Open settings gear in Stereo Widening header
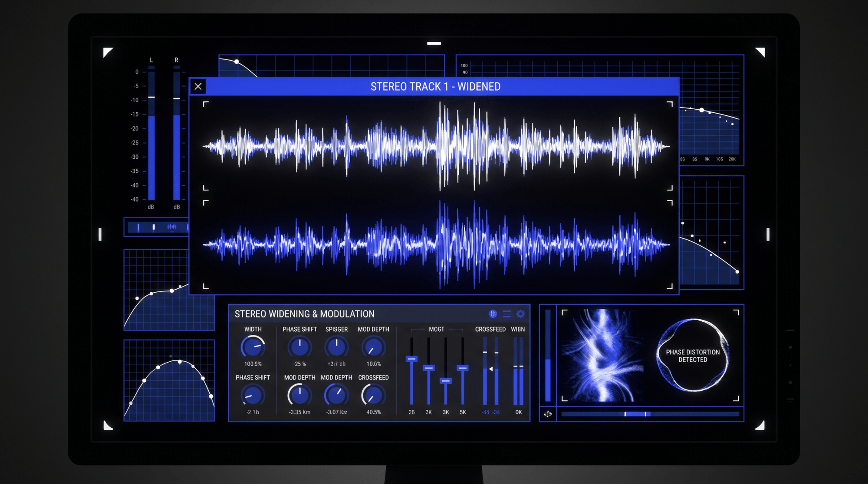The image size is (868, 484). [520, 314]
